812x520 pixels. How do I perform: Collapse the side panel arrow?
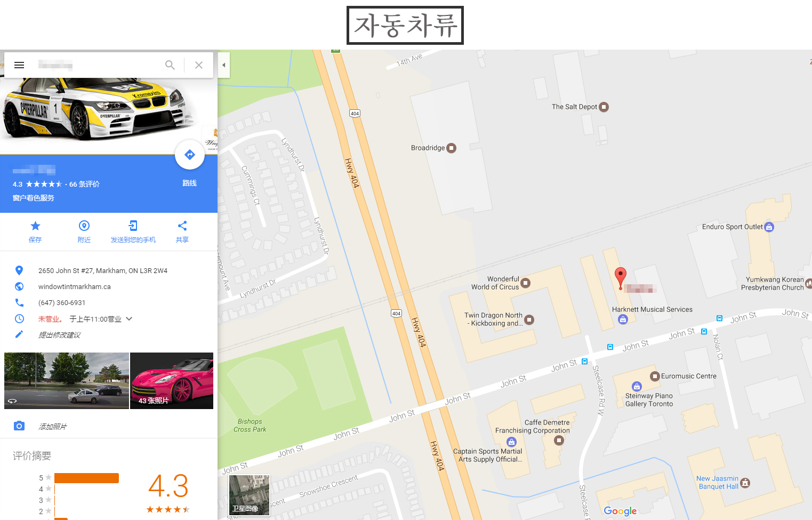point(224,65)
